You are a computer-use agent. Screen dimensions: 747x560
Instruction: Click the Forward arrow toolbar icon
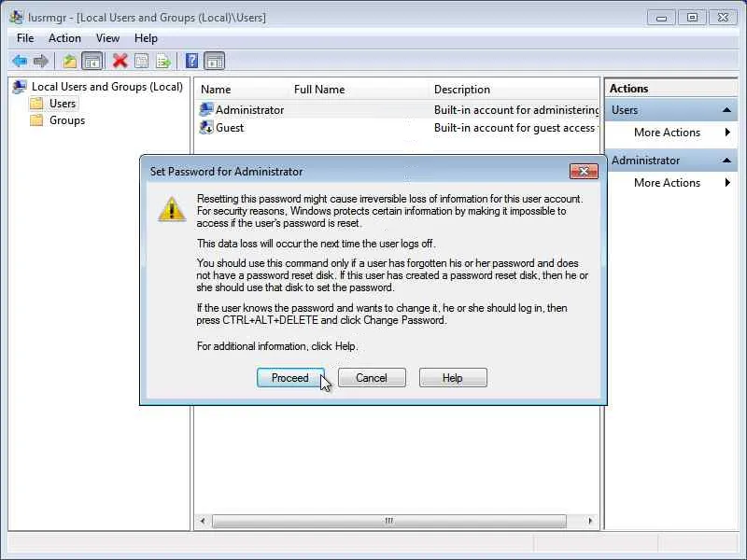[41, 61]
